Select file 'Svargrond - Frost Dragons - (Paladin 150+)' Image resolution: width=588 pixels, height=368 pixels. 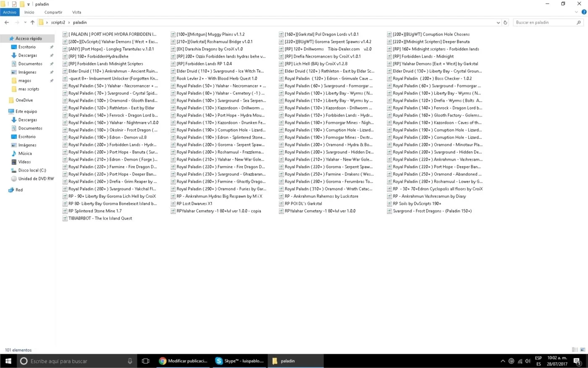(429, 211)
